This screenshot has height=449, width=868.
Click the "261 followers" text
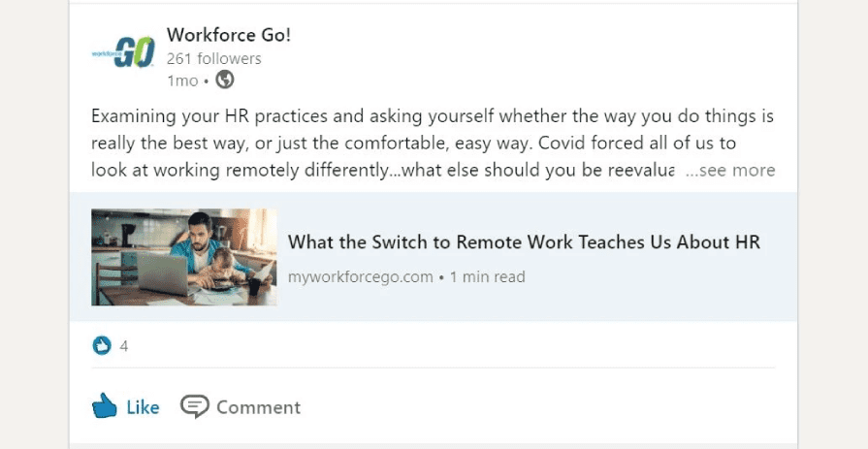click(214, 59)
